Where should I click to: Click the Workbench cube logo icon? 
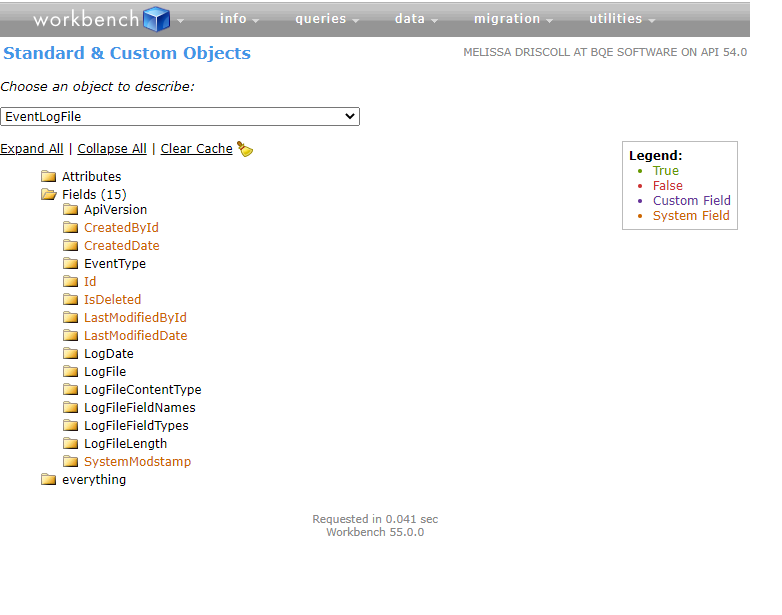pyautogui.click(x=157, y=19)
